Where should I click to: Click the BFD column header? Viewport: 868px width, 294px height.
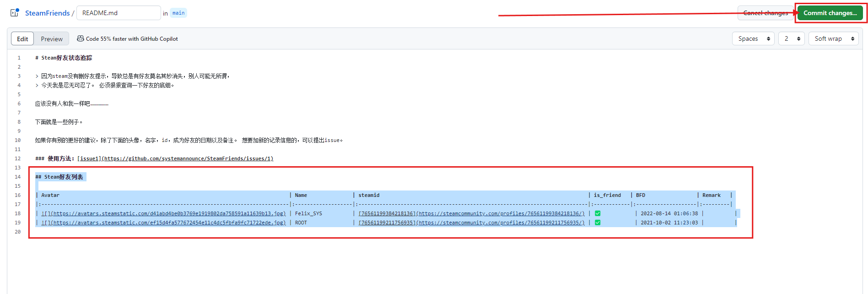point(641,195)
